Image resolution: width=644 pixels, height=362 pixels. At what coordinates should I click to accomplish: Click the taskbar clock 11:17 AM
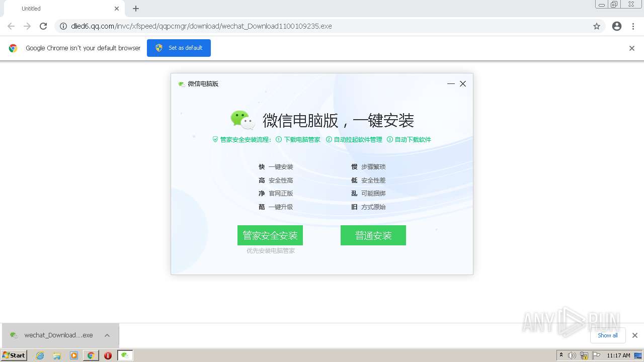[x=618, y=355]
